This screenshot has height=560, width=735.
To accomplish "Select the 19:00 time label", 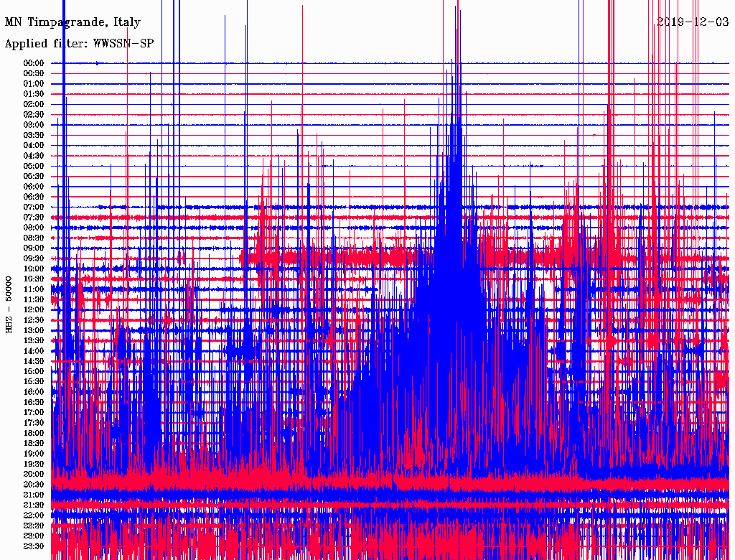I will point(34,454).
